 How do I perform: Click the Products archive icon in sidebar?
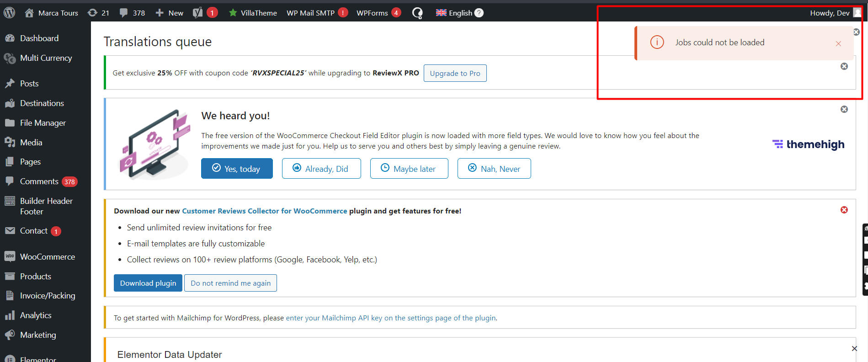10,277
